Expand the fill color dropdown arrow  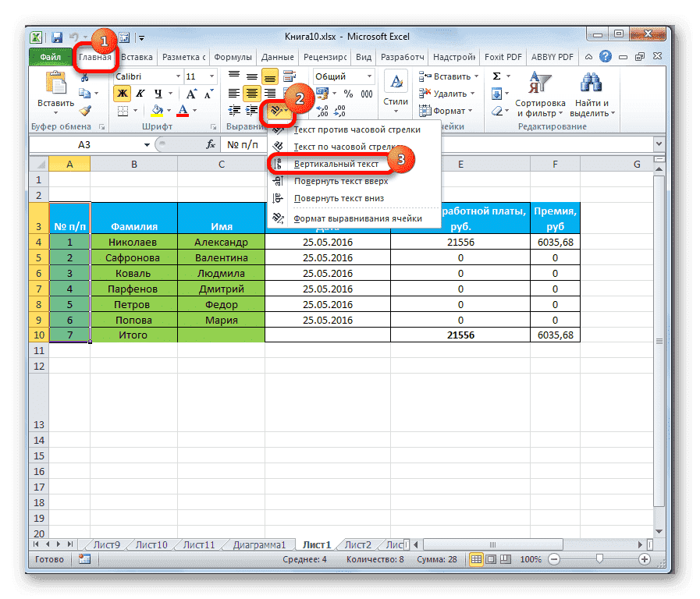click(169, 111)
